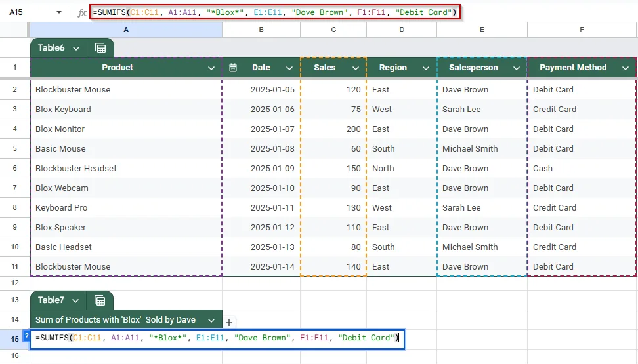Select the date 2025-01-05 cell
The width and height of the screenshot is (638, 364).
(x=261, y=89)
